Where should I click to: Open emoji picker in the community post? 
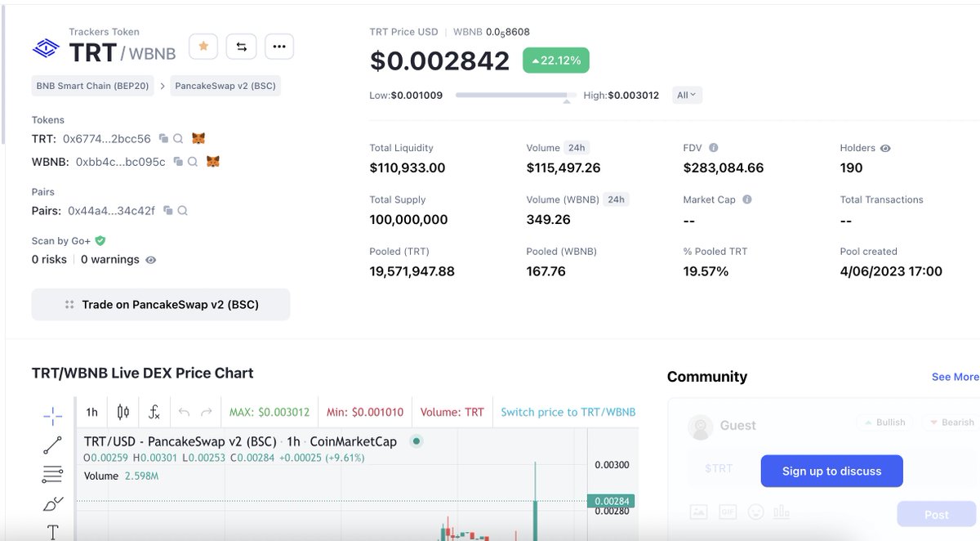756,512
